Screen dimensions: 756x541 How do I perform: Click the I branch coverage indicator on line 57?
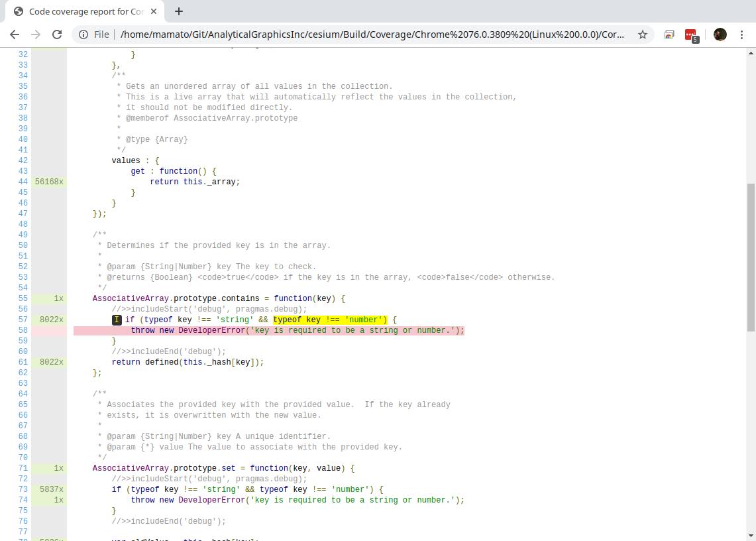coord(117,320)
